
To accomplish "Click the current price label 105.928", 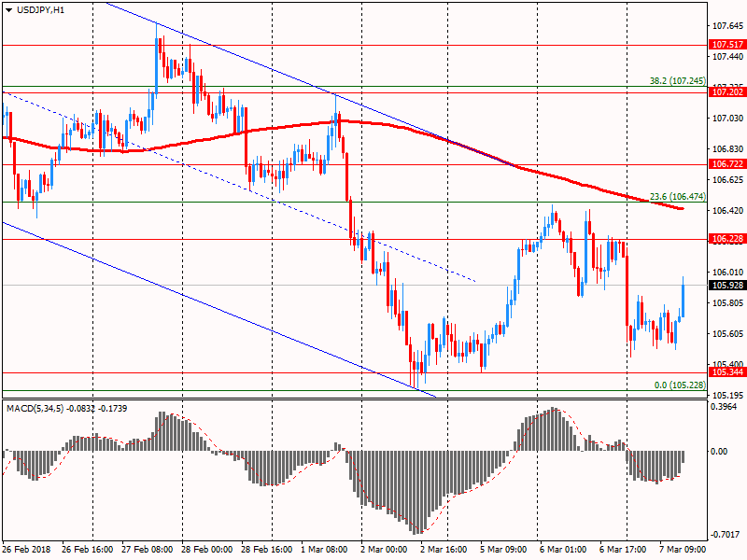I will pyautogui.click(x=727, y=286).
